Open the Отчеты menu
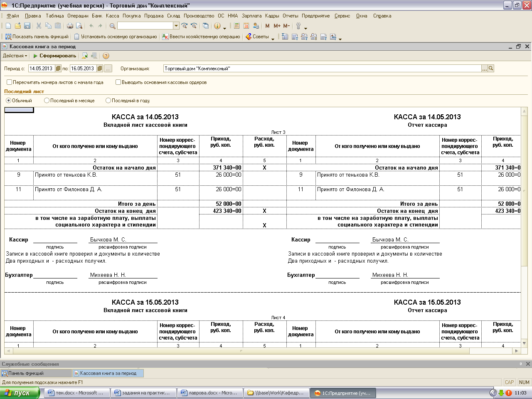 coord(290,16)
